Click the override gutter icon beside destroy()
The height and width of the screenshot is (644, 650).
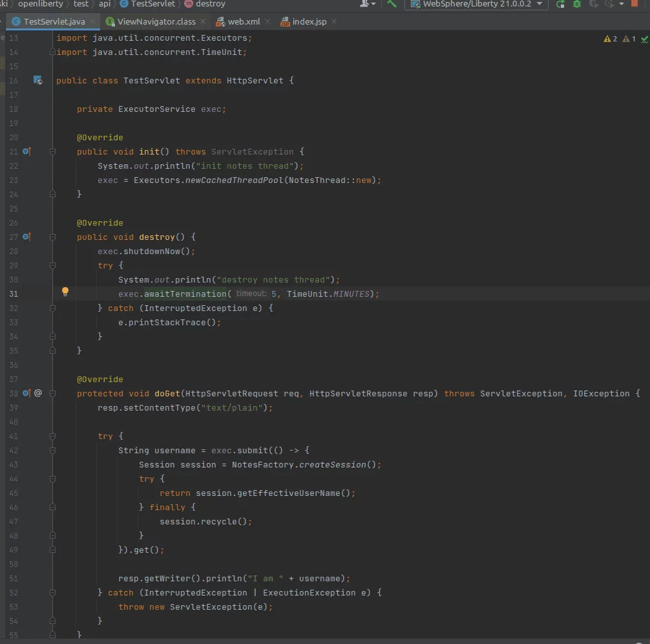pos(26,237)
